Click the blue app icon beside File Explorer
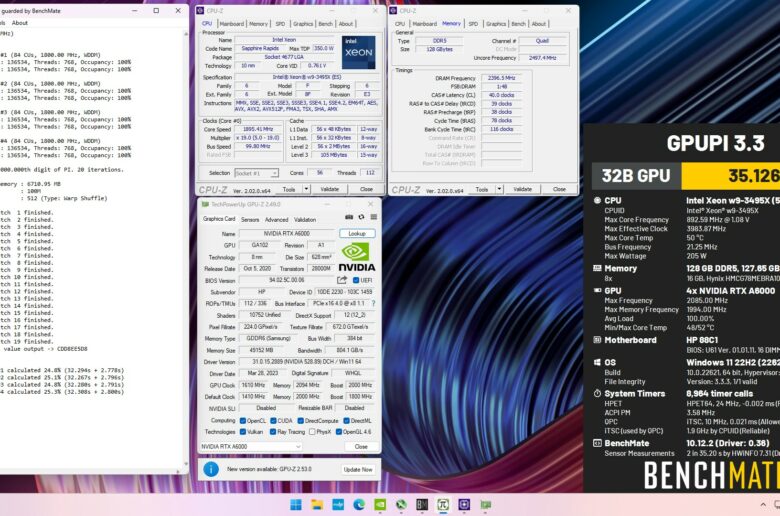This screenshot has height=516, width=780. click(338, 505)
